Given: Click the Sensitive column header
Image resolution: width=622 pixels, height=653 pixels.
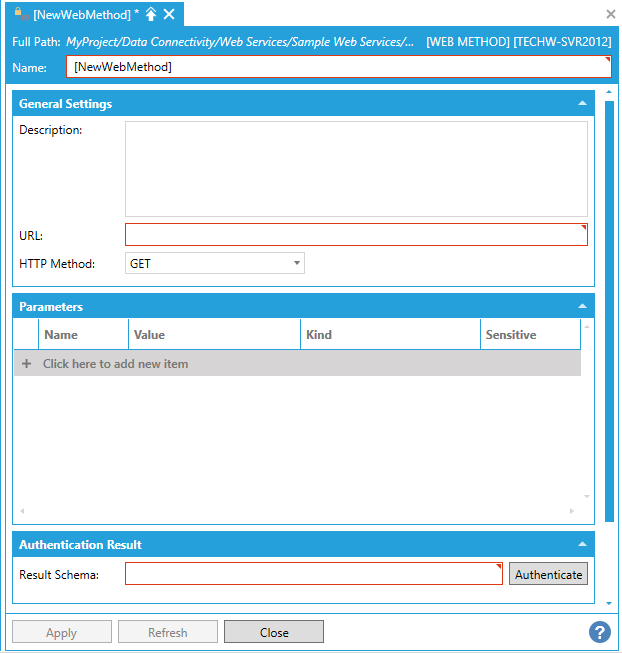Looking at the screenshot, I should pyautogui.click(x=528, y=335).
